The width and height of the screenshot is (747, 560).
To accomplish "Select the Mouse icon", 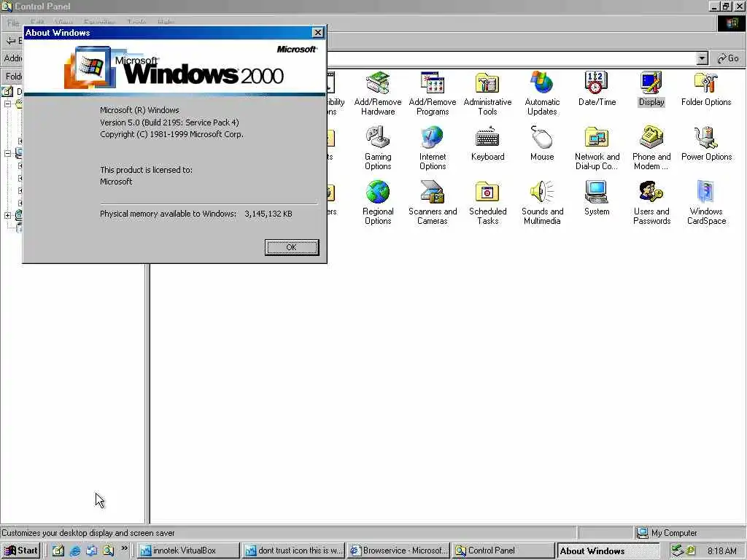I will 542,144.
